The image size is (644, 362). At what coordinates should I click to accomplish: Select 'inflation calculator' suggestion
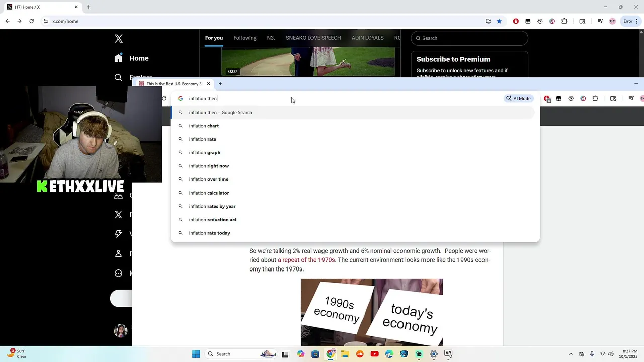352,193
